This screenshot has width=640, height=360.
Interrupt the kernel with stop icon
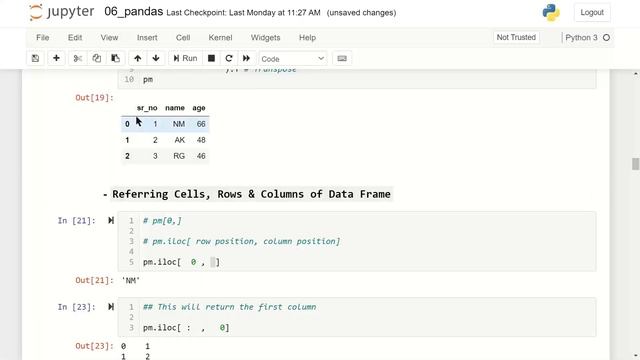click(x=211, y=58)
